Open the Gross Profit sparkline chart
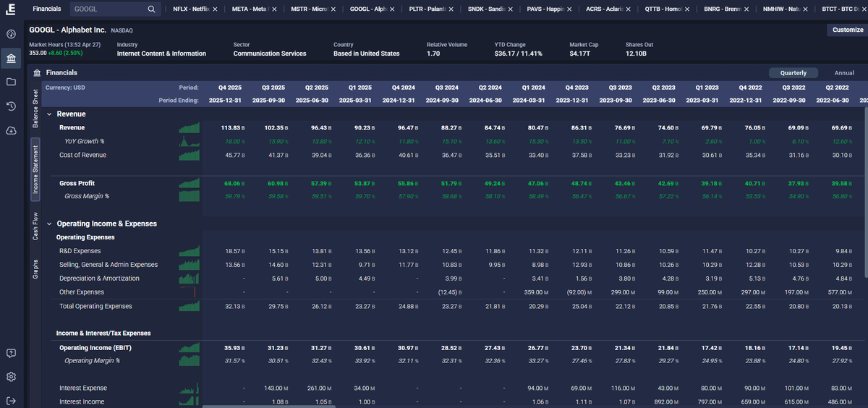This screenshot has width=868, height=408. point(189,183)
